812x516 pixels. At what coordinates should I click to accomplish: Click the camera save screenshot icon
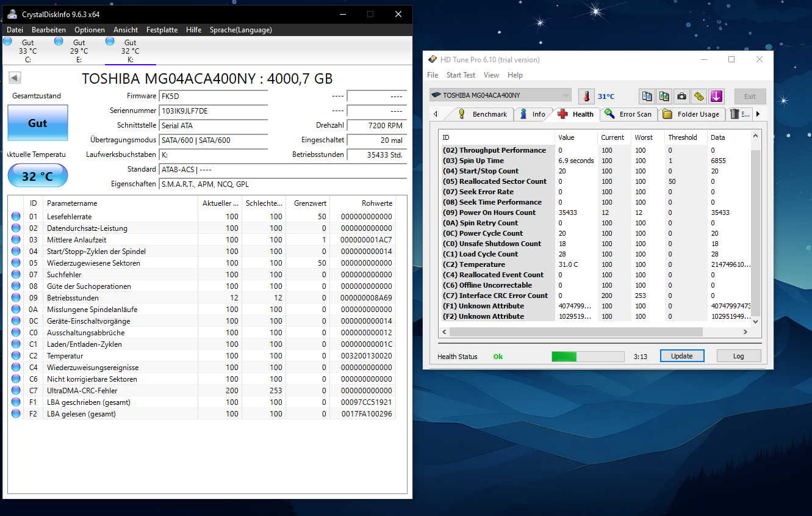[x=681, y=96]
